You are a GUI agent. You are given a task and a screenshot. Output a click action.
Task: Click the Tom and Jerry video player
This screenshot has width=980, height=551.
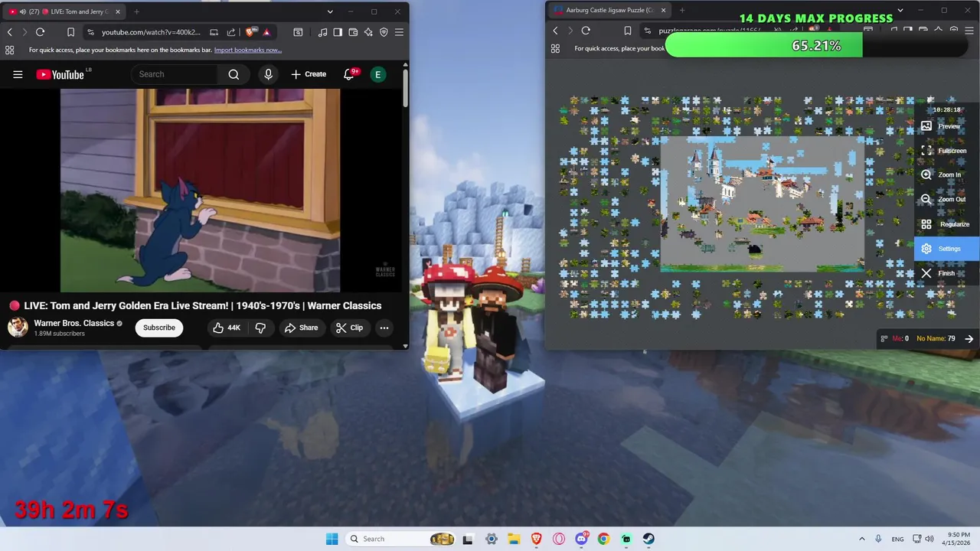pyautogui.click(x=201, y=190)
